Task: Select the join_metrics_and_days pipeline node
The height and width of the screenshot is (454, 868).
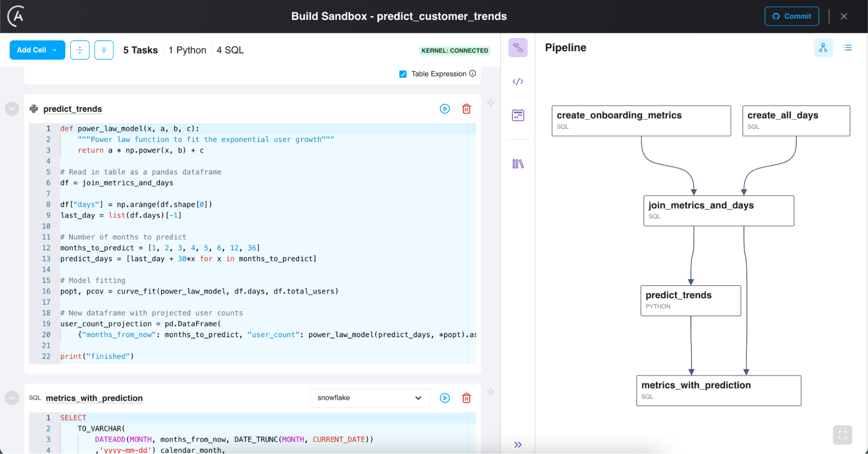Action: [718, 211]
